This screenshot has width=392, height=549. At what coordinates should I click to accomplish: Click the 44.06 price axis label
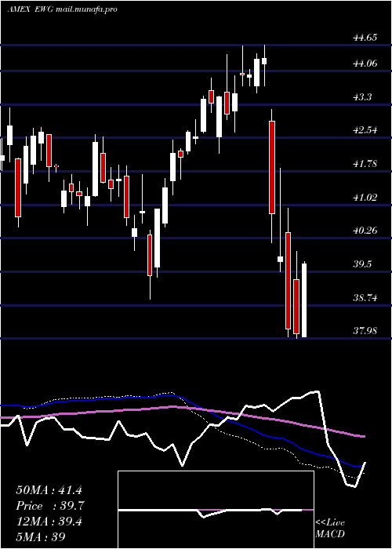(365, 64)
